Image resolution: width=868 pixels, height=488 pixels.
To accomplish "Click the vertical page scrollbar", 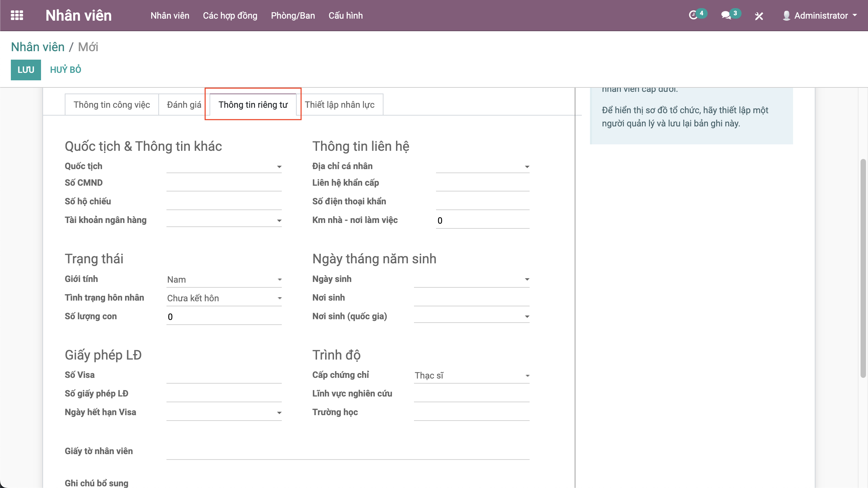I will 863,268.
